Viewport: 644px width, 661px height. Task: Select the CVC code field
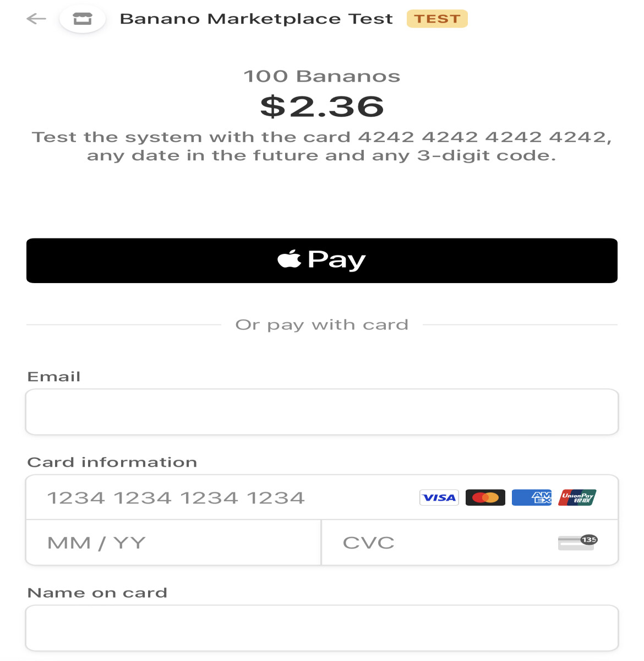click(470, 543)
